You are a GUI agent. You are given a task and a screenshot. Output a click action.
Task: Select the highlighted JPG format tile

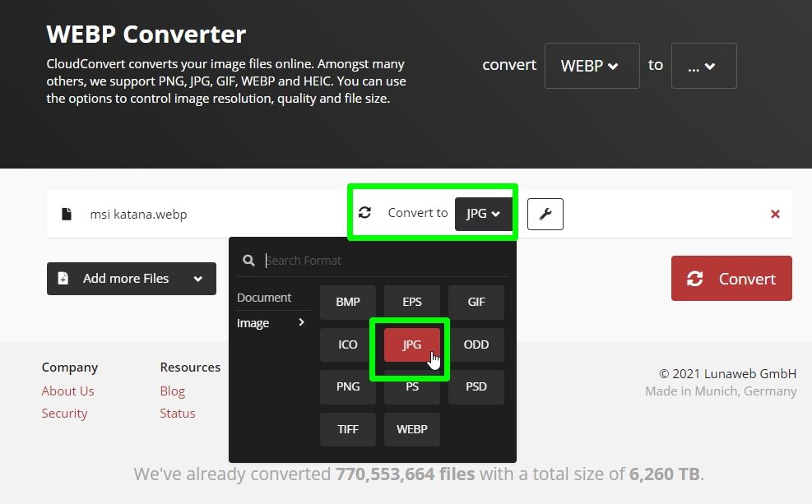pos(411,344)
